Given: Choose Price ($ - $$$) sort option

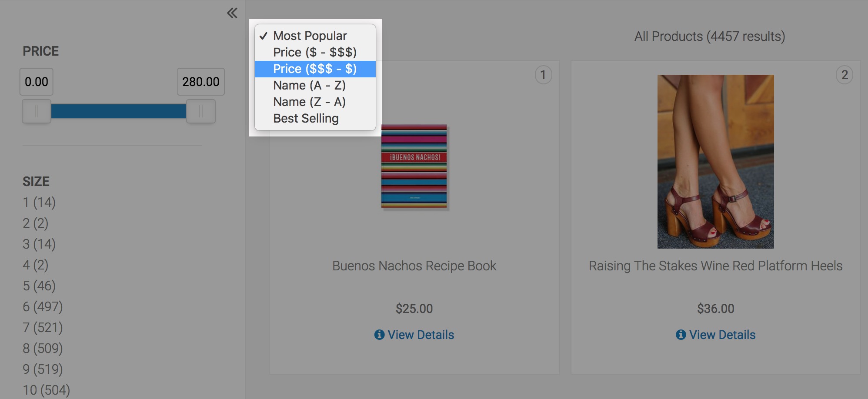Looking at the screenshot, I should coord(314,52).
